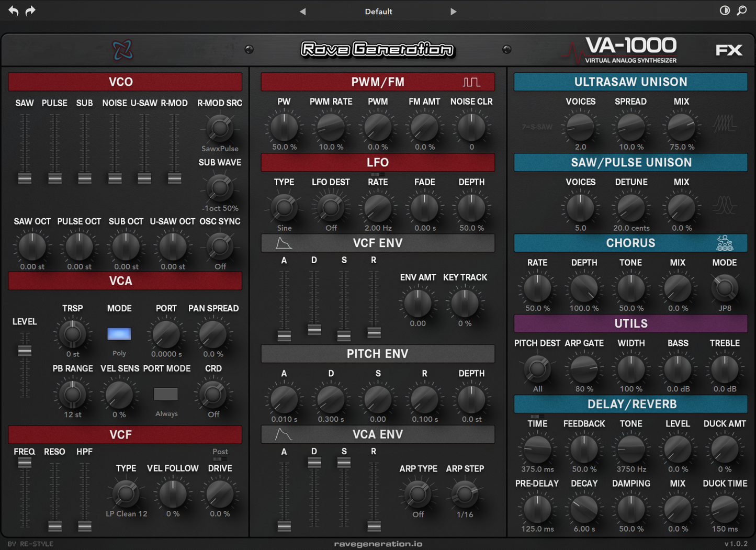Screen dimensions: 756x550
Task: Click the SAW oscillator level fader
Action: click(x=24, y=178)
